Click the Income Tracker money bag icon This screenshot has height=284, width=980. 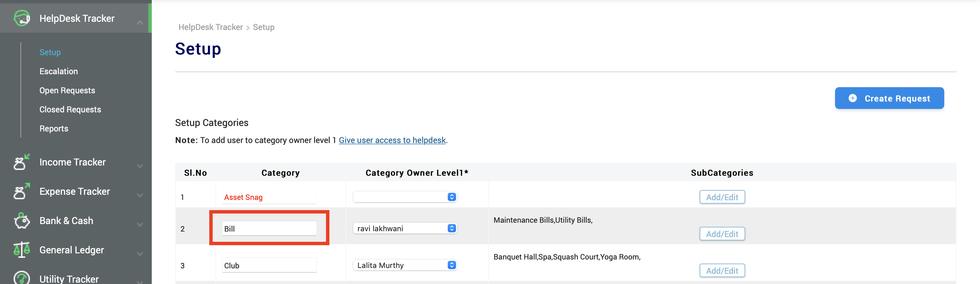[x=21, y=162]
